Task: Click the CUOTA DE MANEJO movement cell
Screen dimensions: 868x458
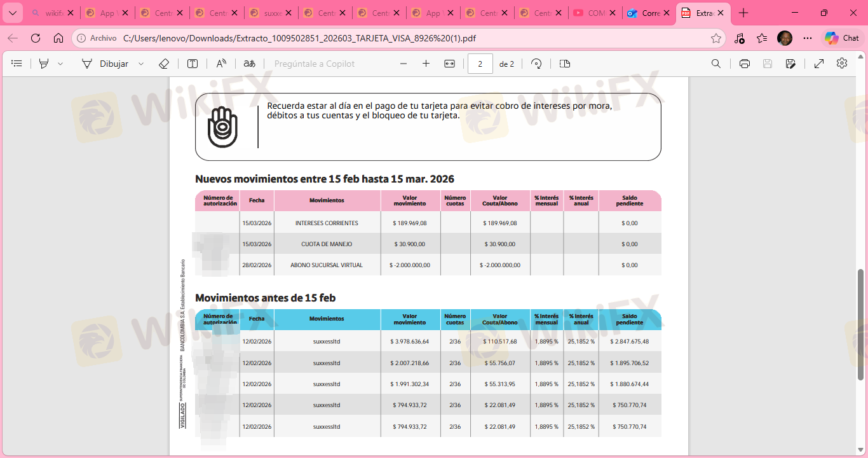Action: [327, 244]
